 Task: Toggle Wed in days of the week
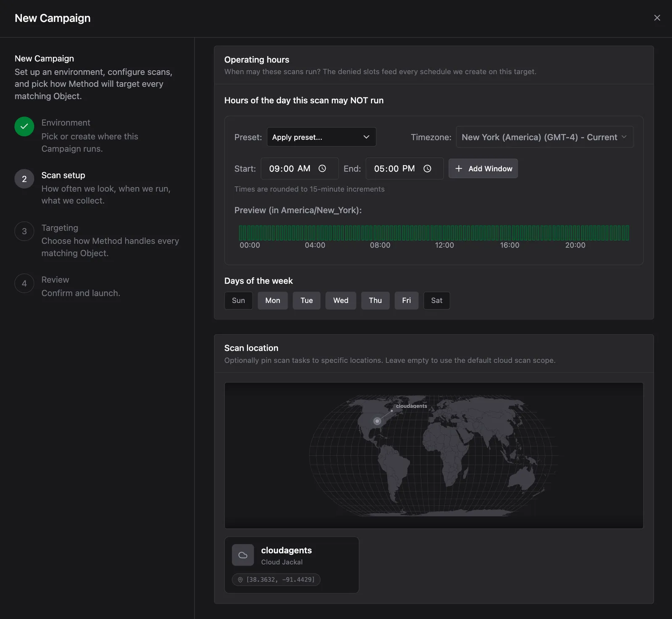click(x=341, y=301)
